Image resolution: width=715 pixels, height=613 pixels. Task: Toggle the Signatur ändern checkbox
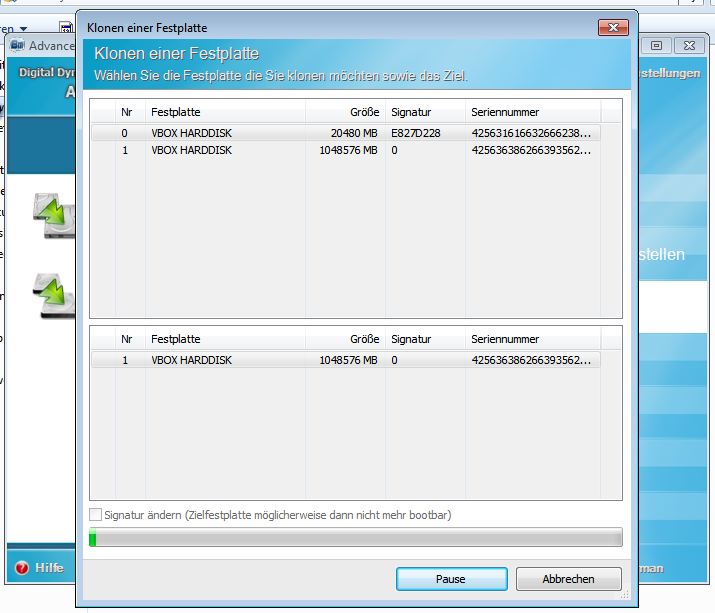pyautogui.click(x=96, y=514)
